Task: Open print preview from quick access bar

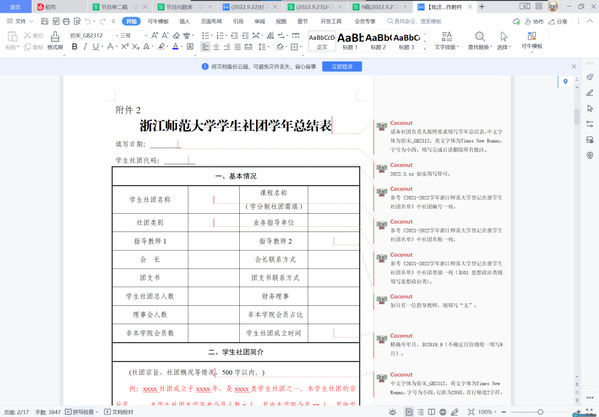Action: (x=77, y=21)
